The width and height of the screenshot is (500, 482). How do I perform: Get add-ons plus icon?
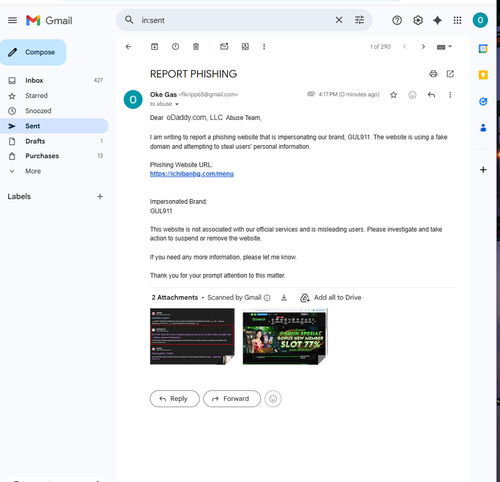click(483, 170)
